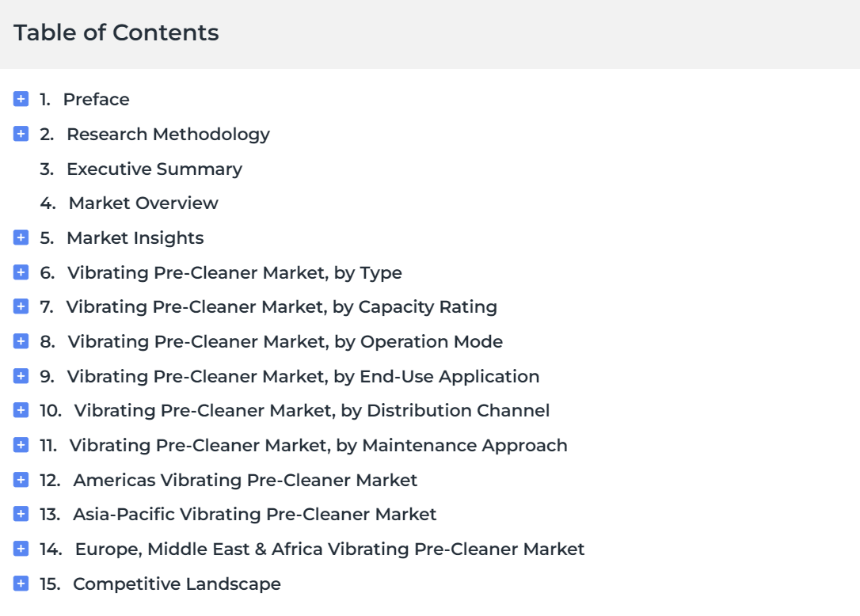This screenshot has width=860, height=616.
Task: Click the Table of Contents heading
Action: point(116,33)
